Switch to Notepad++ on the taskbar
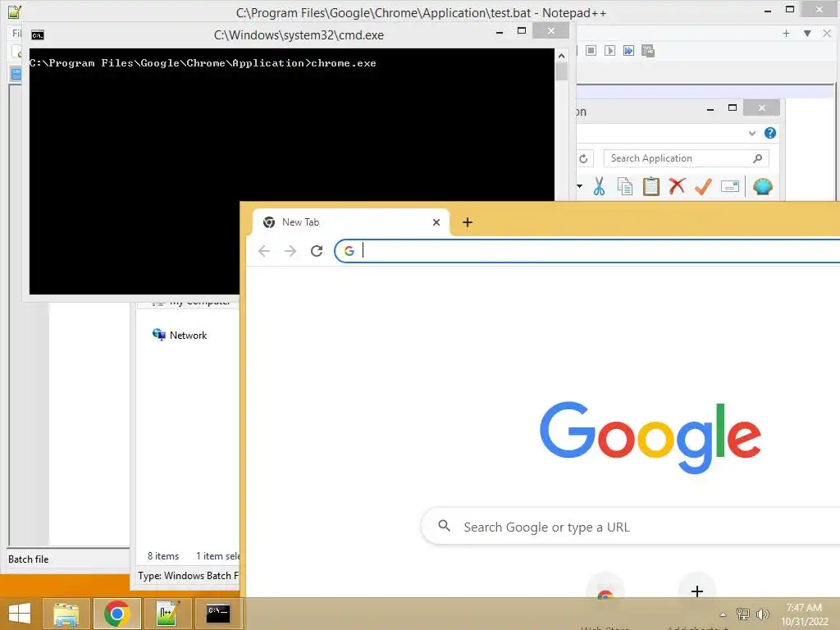This screenshot has width=840, height=630. click(x=167, y=614)
